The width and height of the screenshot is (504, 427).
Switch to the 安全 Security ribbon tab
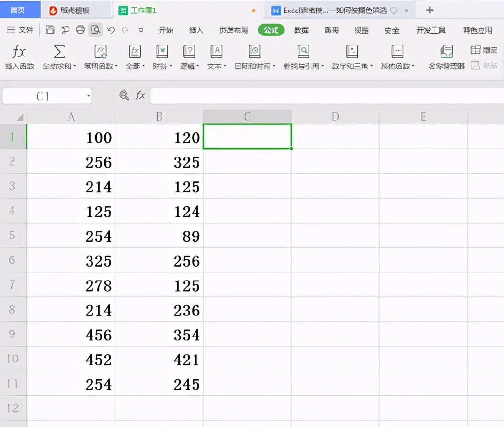392,30
